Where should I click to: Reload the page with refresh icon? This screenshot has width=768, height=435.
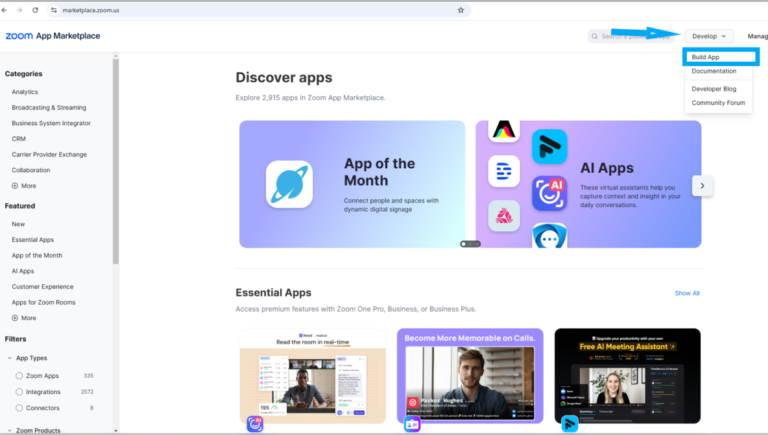click(35, 10)
